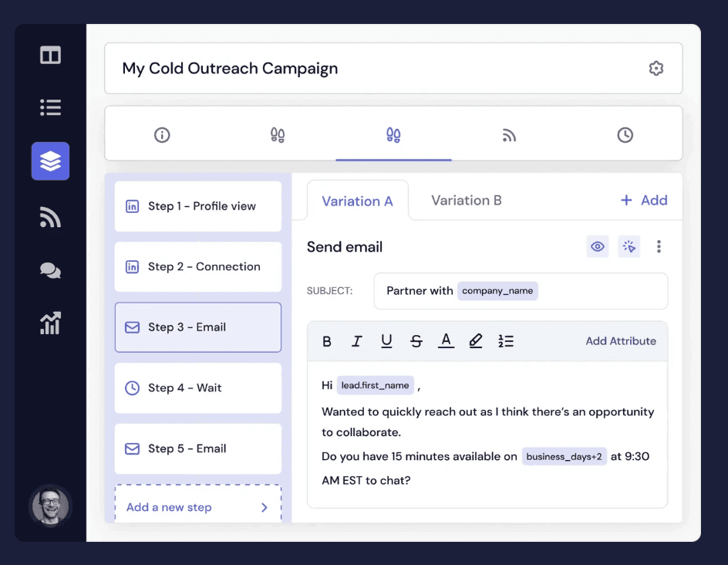Open the text color tool

click(x=447, y=341)
